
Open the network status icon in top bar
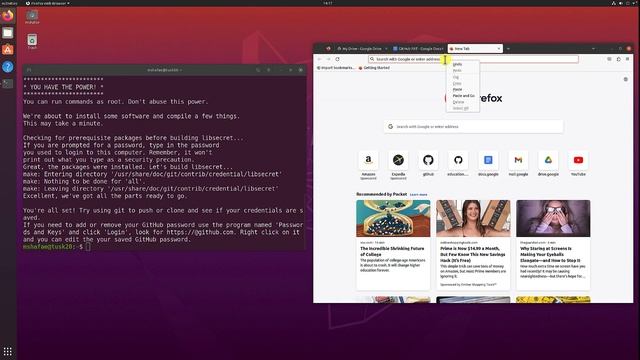coord(613,3)
